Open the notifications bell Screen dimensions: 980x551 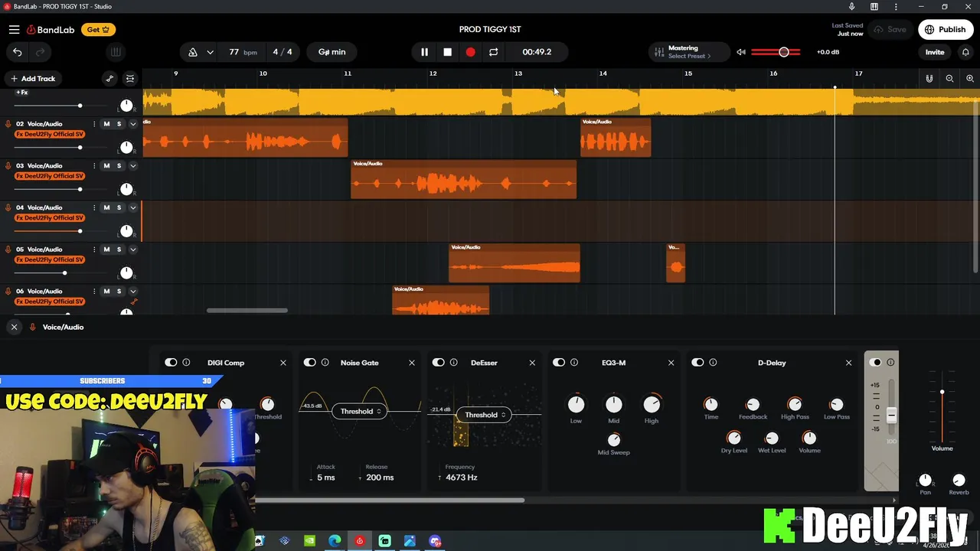(x=965, y=52)
